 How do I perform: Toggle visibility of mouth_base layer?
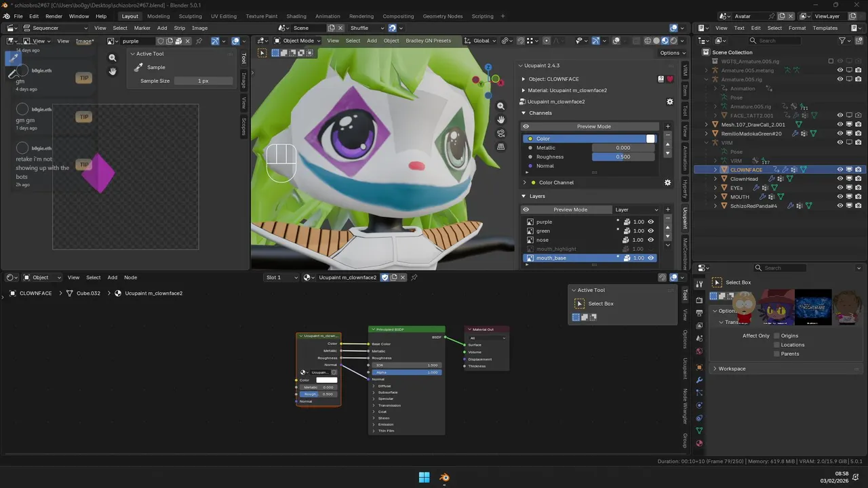point(651,258)
